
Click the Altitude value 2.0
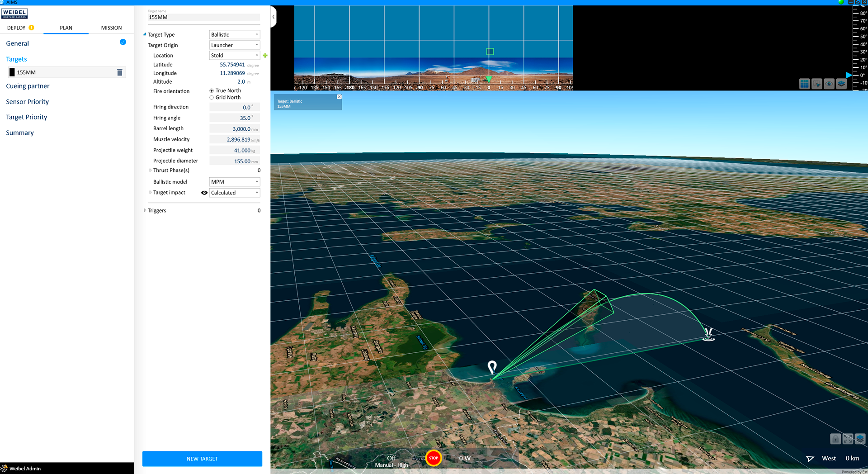pos(241,82)
